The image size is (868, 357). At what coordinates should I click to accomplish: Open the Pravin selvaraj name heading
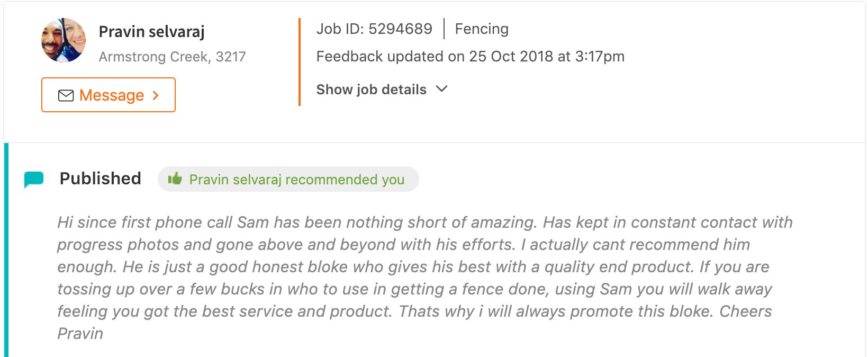pyautogui.click(x=151, y=32)
